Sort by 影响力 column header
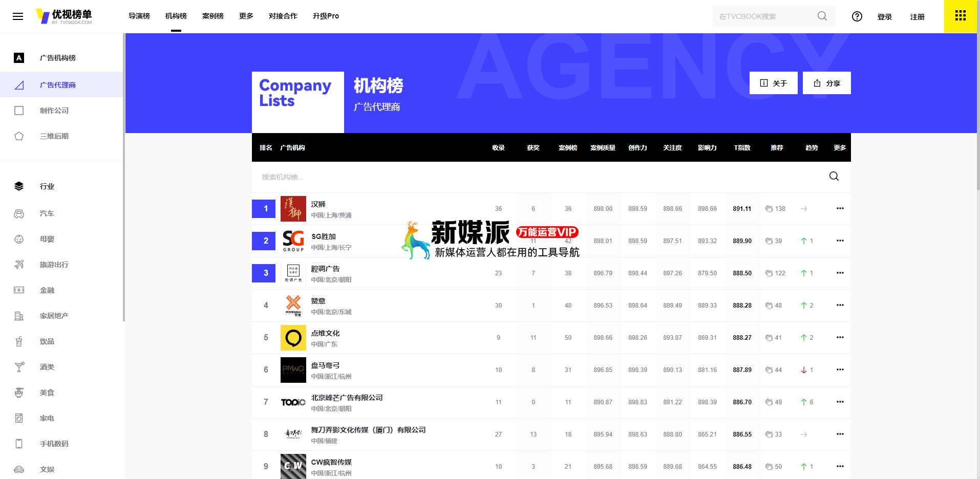Image resolution: width=980 pixels, height=479 pixels. tap(708, 147)
